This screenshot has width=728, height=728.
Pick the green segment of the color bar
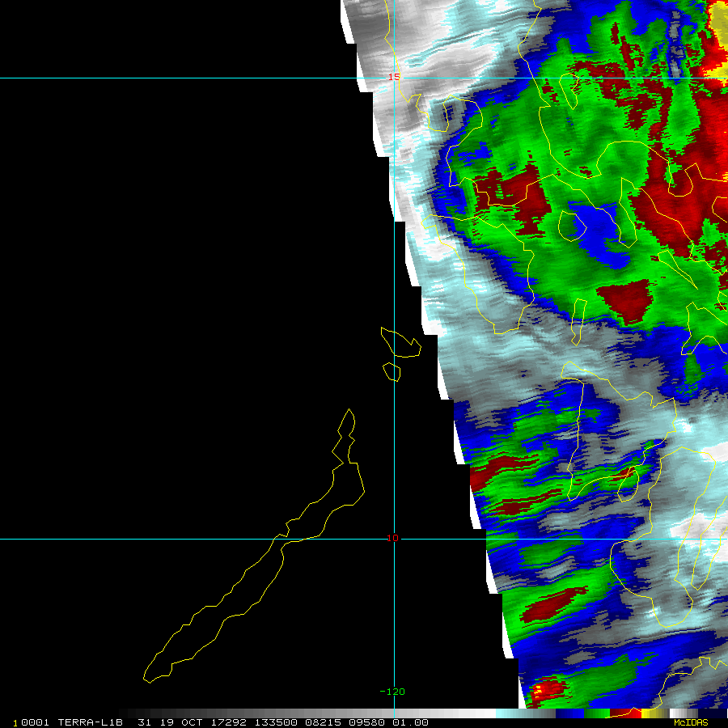click(600, 713)
